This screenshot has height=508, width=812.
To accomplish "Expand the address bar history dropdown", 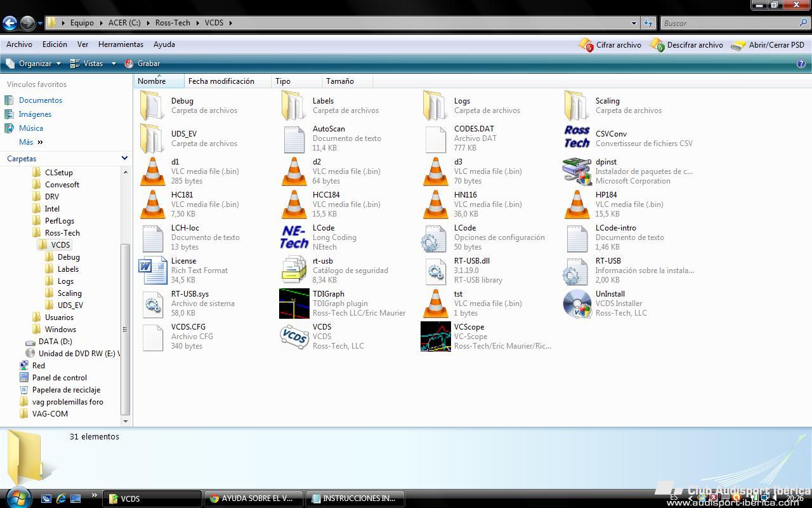I will [634, 23].
